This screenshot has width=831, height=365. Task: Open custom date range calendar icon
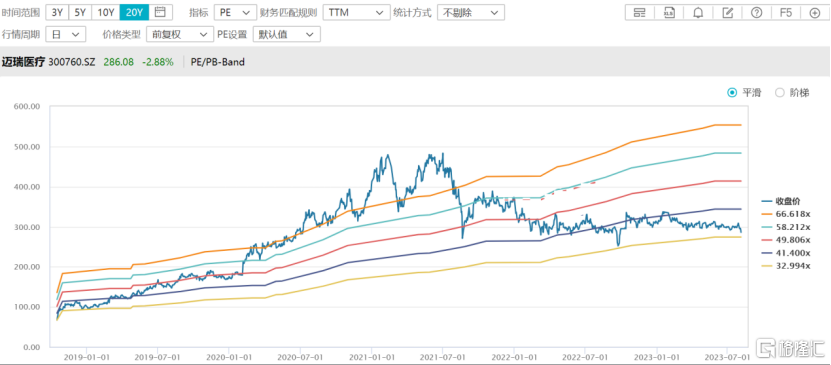tap(160, 12)
